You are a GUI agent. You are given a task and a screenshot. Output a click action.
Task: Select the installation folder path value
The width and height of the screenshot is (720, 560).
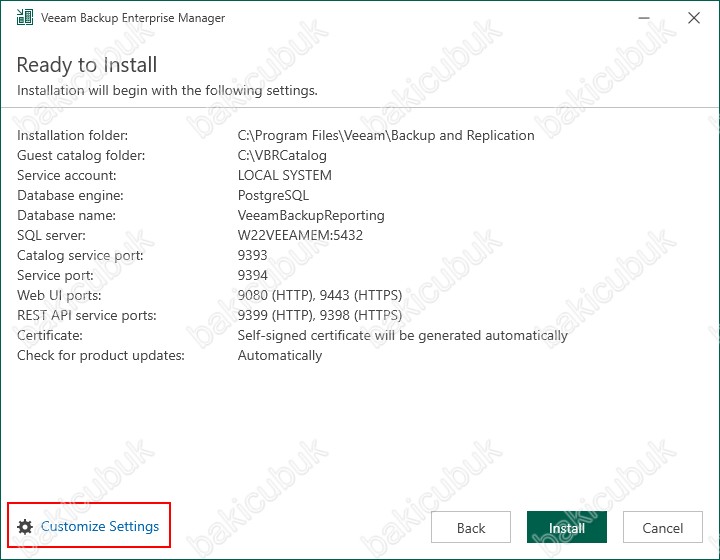[386, 135]
